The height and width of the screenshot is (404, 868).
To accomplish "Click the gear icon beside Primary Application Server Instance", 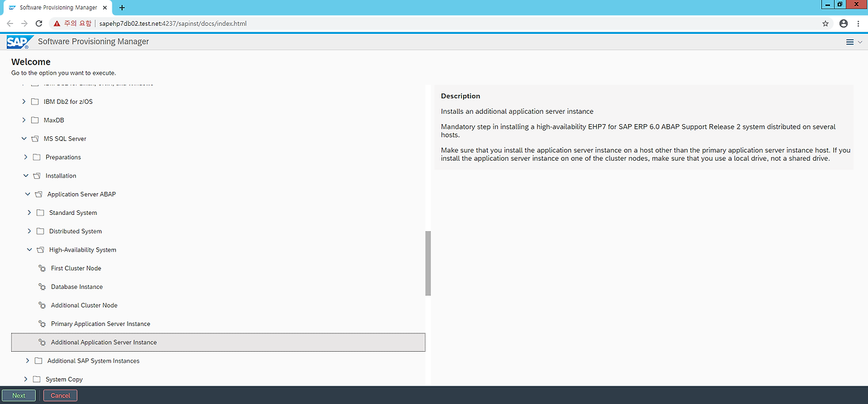I will click(42, 324).
